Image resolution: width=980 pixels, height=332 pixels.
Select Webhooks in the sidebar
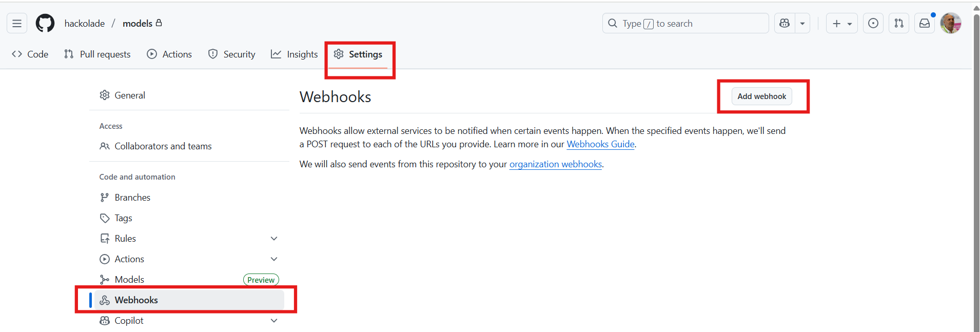189,300
